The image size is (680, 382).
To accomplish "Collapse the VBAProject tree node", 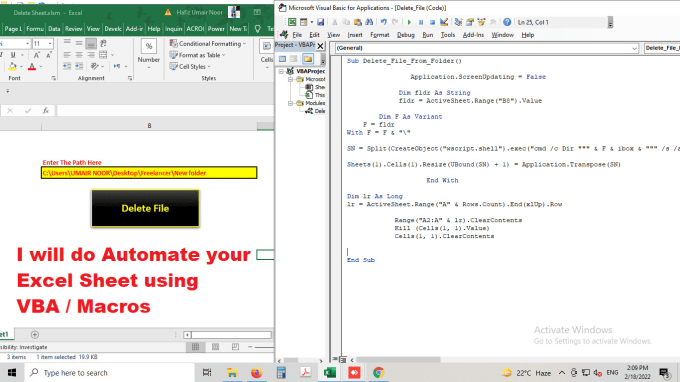I will 281,71.
